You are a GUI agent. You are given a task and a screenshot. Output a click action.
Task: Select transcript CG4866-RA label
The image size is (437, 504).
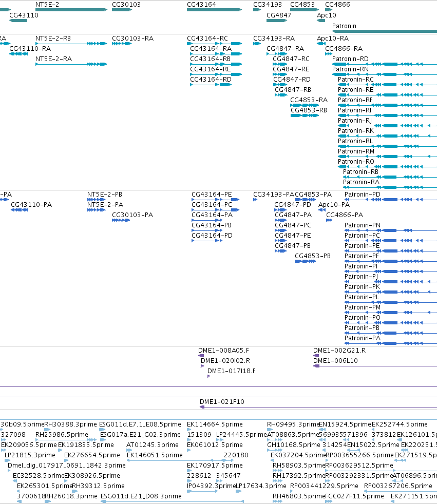pyautogui.click(x=344, y=49)
